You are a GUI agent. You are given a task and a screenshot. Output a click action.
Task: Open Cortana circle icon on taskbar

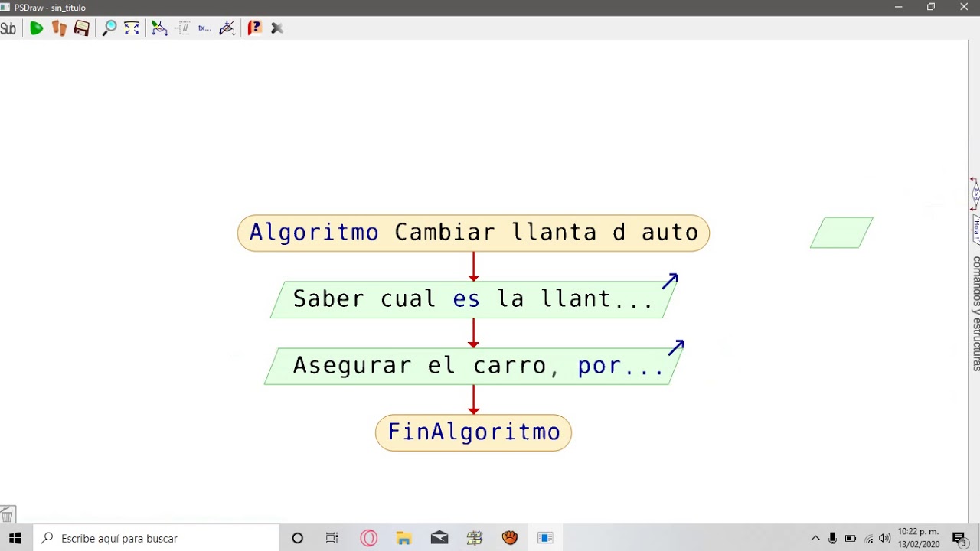298,538
